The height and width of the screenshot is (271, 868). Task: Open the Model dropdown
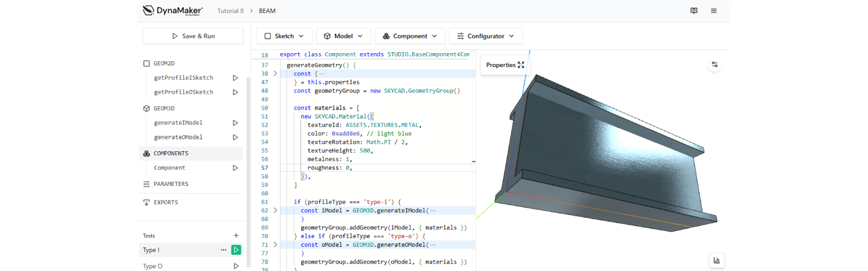pyautogui.click(x=343, y=36)
